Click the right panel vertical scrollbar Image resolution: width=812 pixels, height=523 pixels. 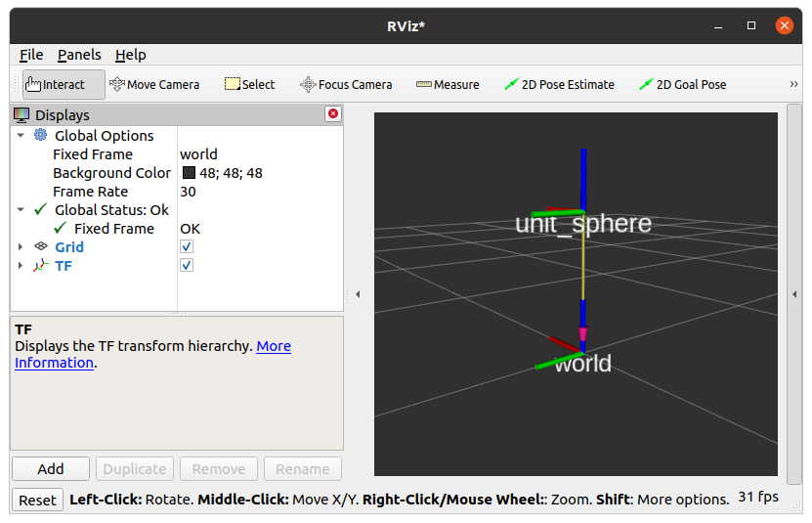point(793,294)
